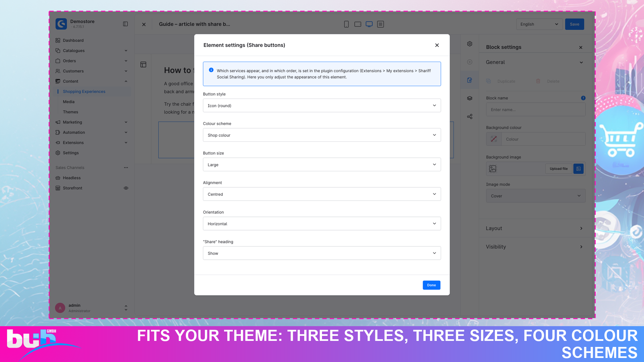Open the layers navigator icon
Viewport: 644px width, 362px height.
point(470,98)
